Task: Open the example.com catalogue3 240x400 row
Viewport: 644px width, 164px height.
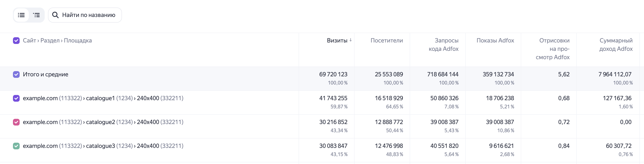Action: [103, 146]
